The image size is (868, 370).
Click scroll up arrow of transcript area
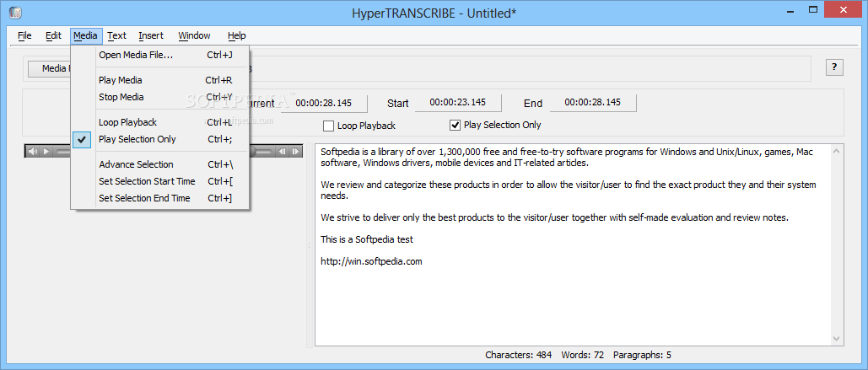point(836,151)
